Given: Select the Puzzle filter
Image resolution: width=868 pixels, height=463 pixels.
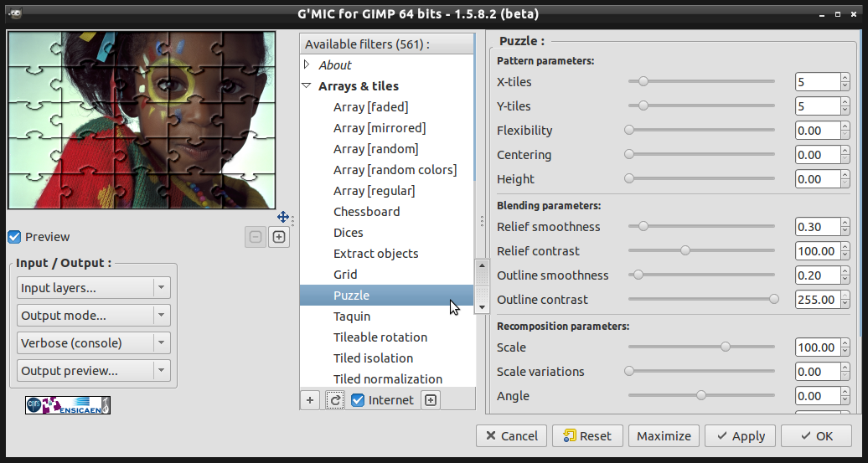Looking at the screenshot, I should (386, 296).
